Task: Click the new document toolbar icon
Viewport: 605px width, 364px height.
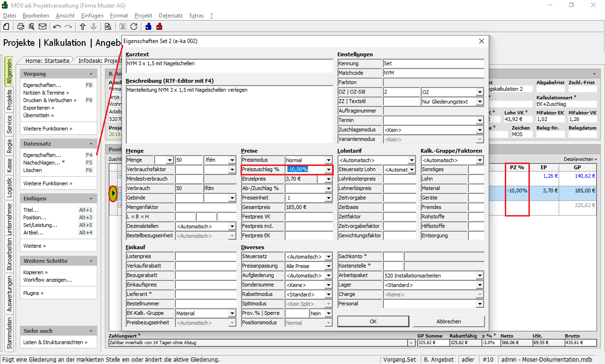Action: [x=7, y=26]
